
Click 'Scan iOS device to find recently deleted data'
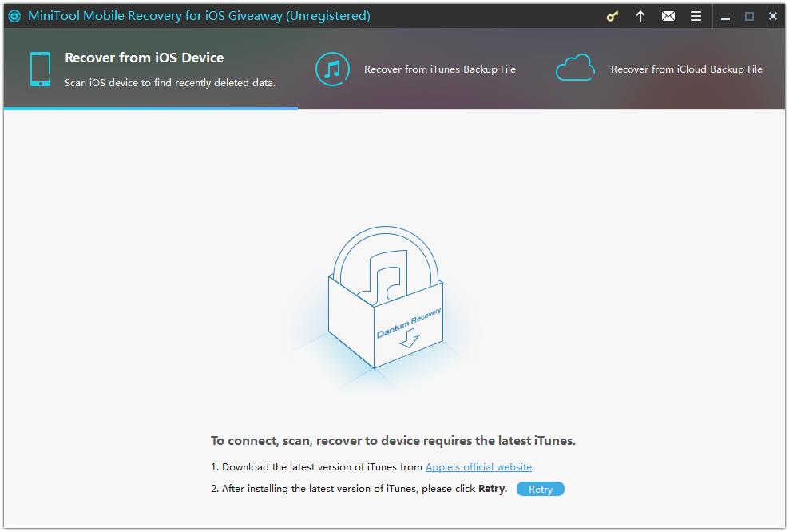point(170,82)
